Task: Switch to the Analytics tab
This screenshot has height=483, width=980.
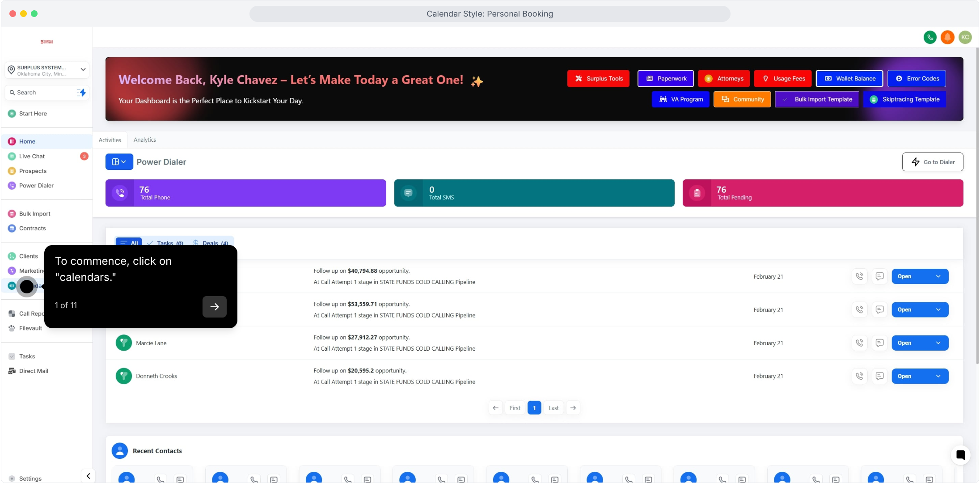Action: [x=145, y=140]
